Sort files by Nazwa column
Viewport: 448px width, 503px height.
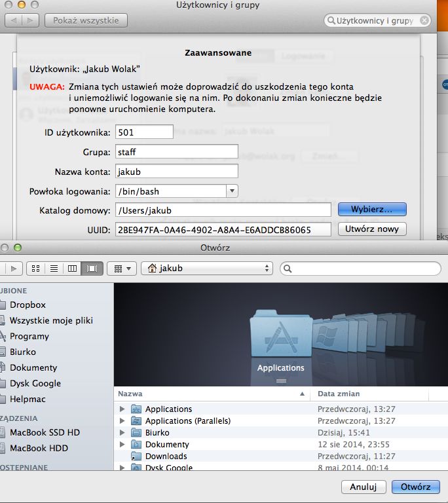[x=212, y=394]
